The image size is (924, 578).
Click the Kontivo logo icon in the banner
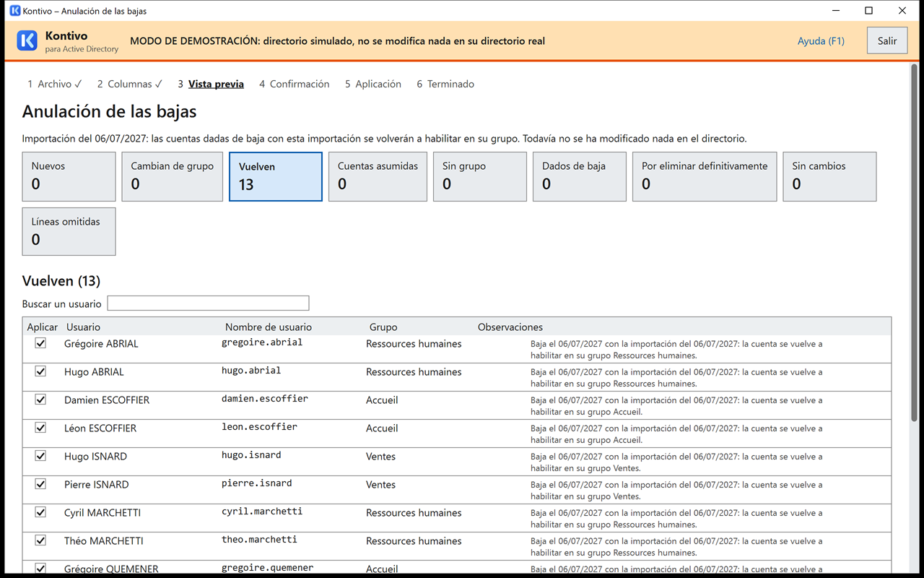point(27,41)
